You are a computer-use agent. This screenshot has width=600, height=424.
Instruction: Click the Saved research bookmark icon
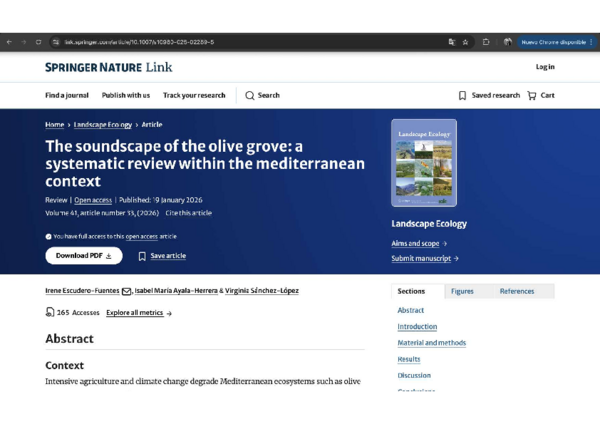(x=462, y=95)
